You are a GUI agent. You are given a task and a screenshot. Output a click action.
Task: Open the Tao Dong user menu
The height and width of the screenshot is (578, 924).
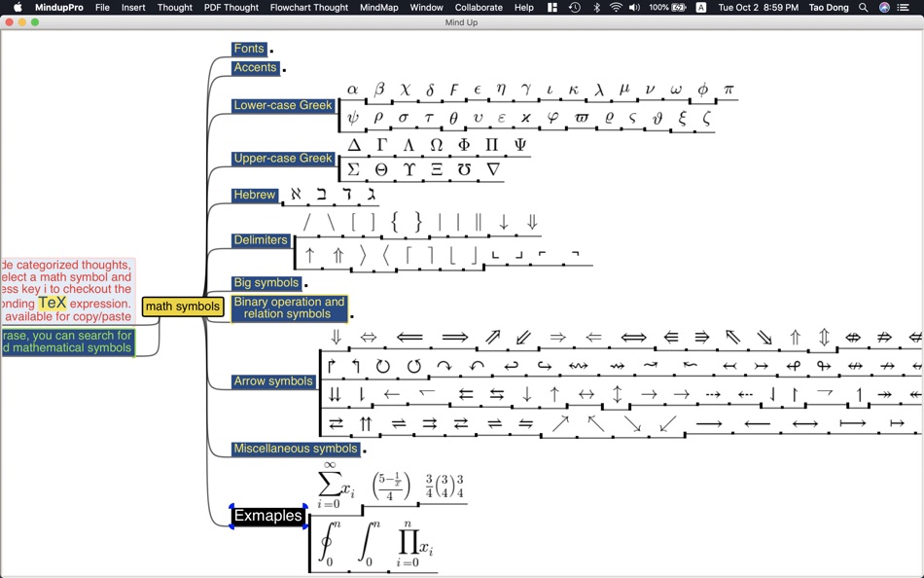click(x=829, y=8)
